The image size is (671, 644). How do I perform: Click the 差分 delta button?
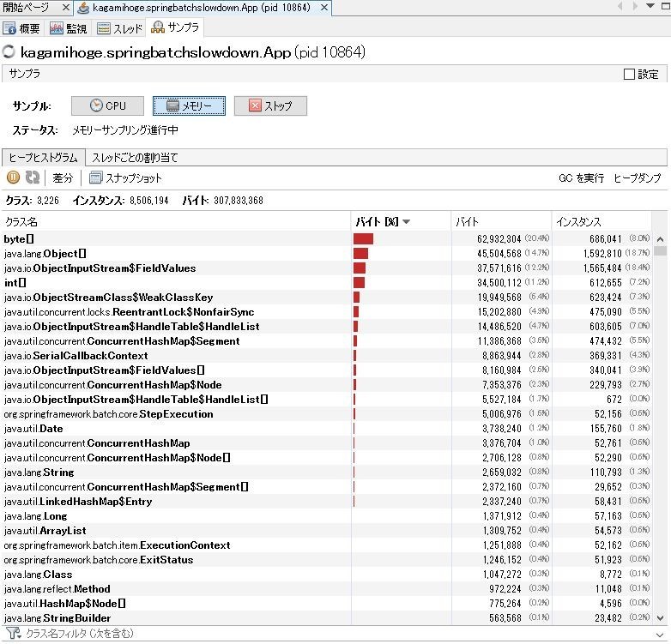[x=63, y=178]
